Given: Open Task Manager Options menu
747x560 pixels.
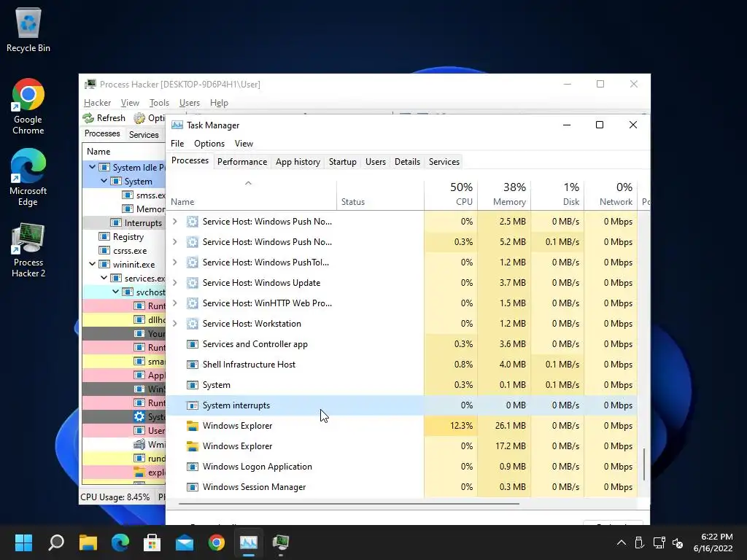Looking at the screenshot, I should [209, 144].
